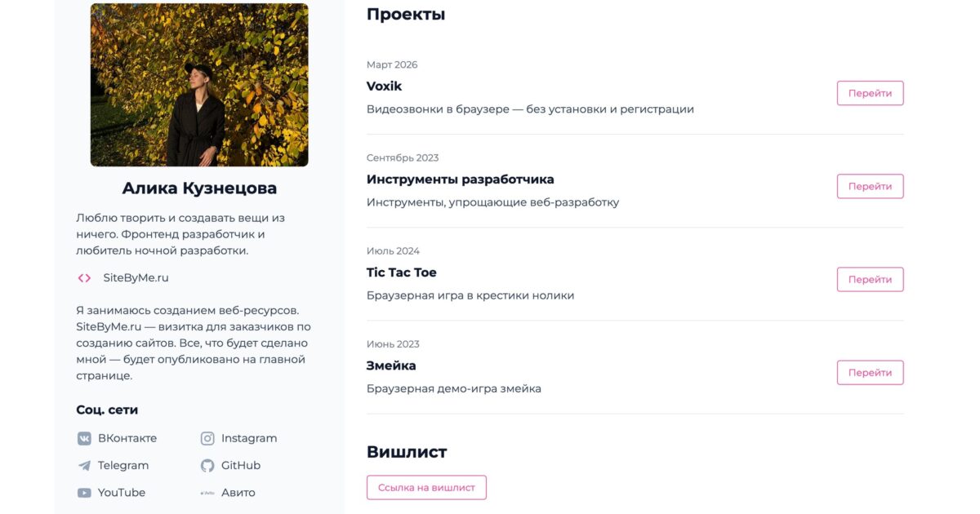Image resolution: width=980 pixels, height=514 pixels.
Task: Open the SiteByMe.ru link
Action: (136, 278)
